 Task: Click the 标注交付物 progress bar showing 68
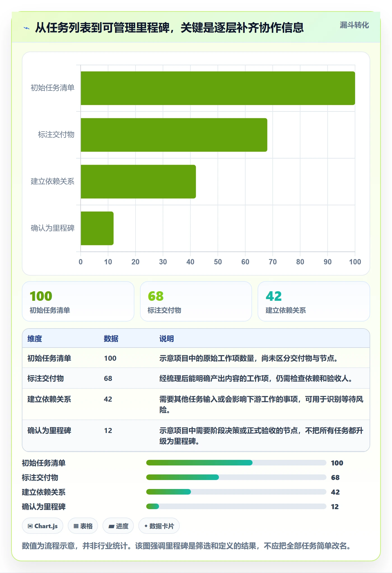(236, 477)
